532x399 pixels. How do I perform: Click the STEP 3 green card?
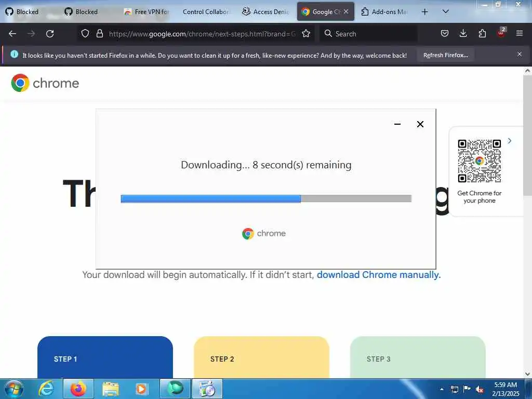click(x=418, y=357)
